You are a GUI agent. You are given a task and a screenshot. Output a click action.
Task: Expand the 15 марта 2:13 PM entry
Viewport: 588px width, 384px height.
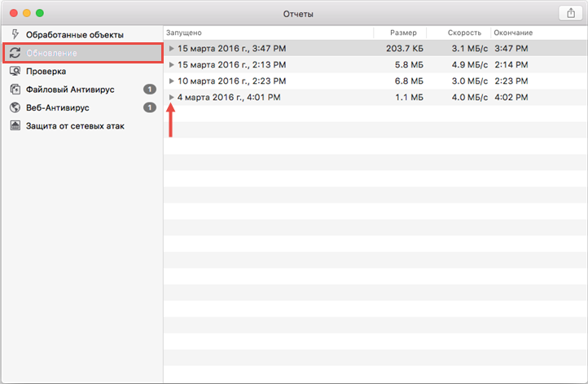171,64
